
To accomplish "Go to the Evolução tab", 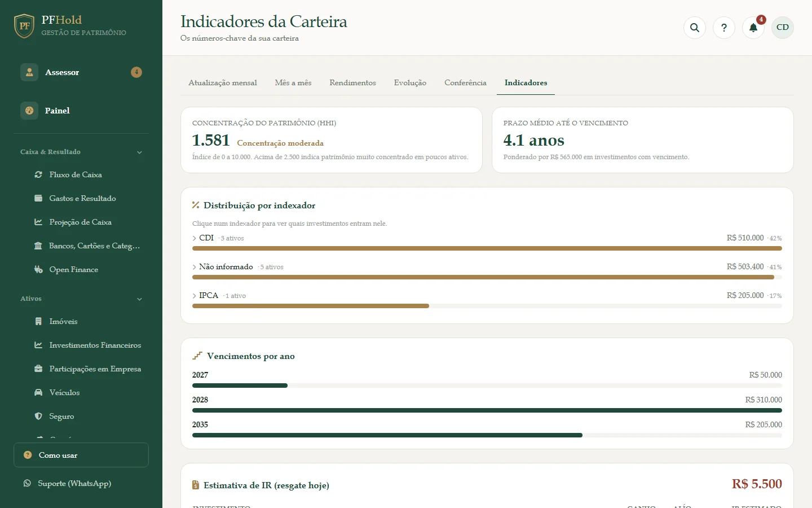I will click(410, 83).
